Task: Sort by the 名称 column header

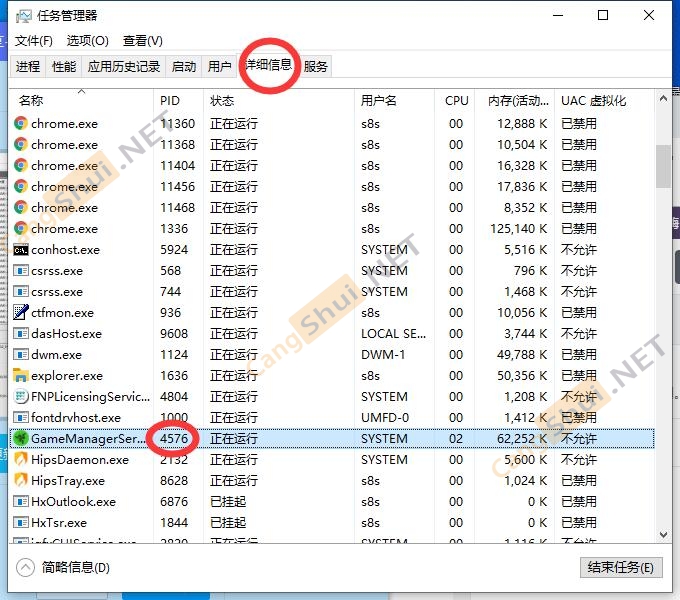Action: [82, 101]
